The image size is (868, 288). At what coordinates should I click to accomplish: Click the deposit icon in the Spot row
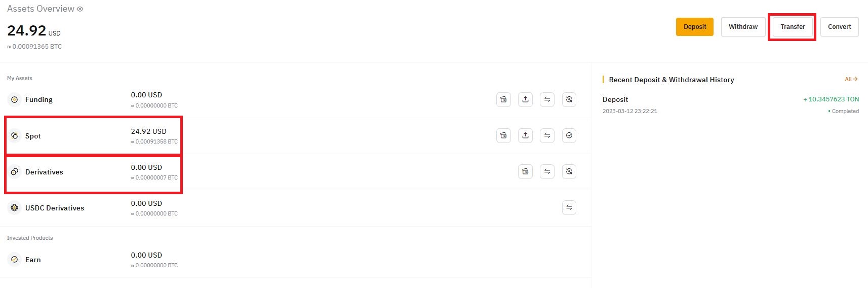pyautogui.click(x=503, y=135)
